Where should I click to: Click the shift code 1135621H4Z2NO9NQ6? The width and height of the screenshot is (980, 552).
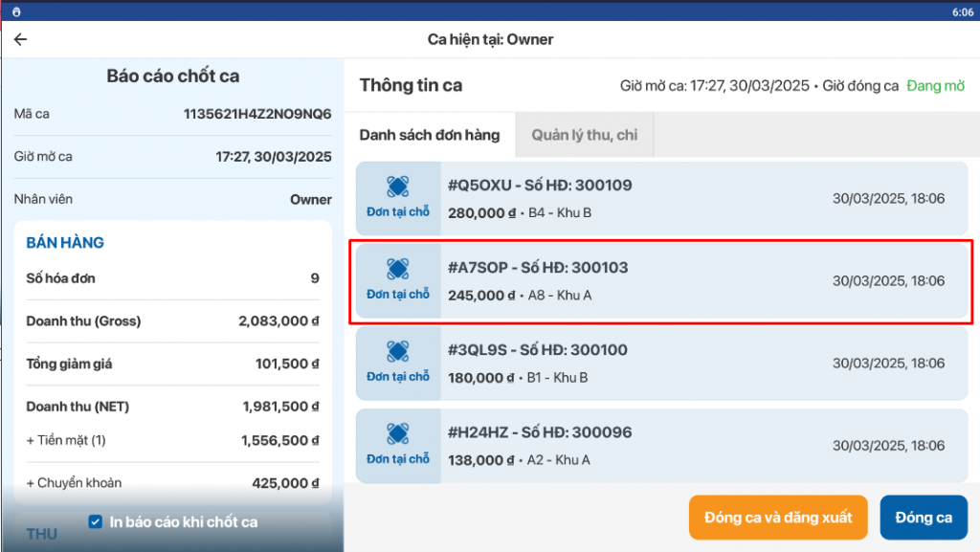coord(257,114)
